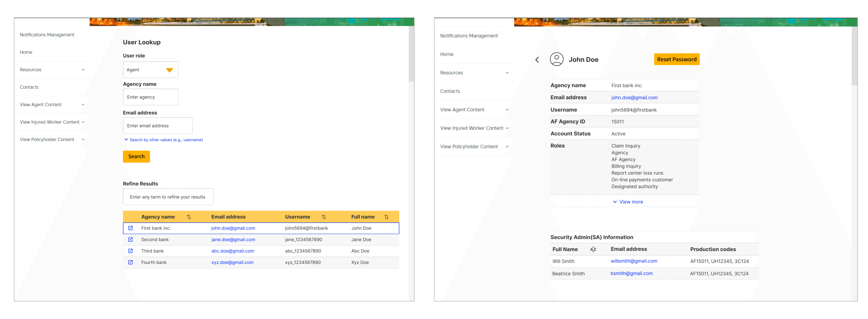
Task: Select the 'Designated authority' role
Action: 635,187
